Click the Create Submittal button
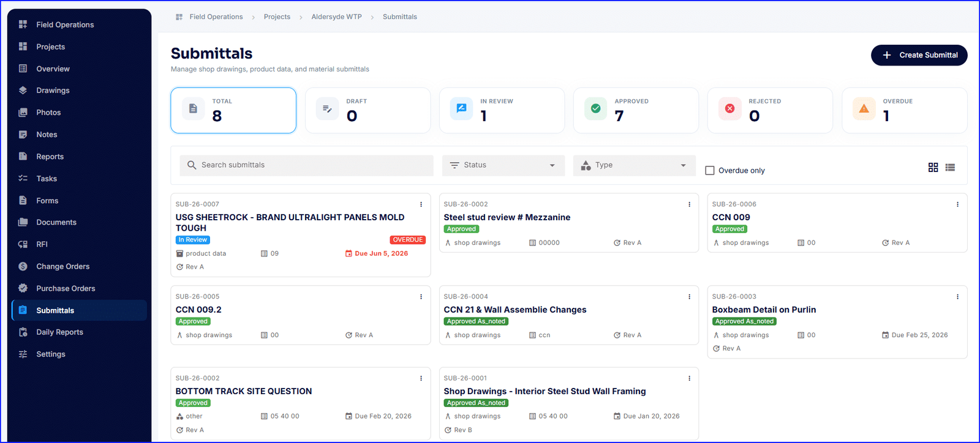 point(919,55)
